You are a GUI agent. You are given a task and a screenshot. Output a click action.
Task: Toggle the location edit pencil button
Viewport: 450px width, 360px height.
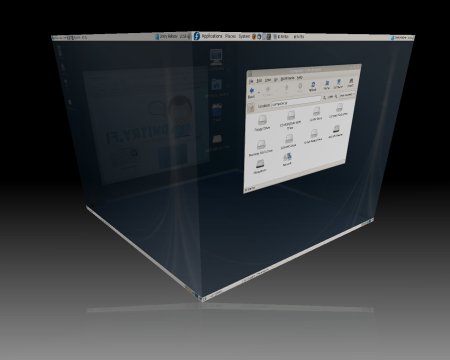251,107
